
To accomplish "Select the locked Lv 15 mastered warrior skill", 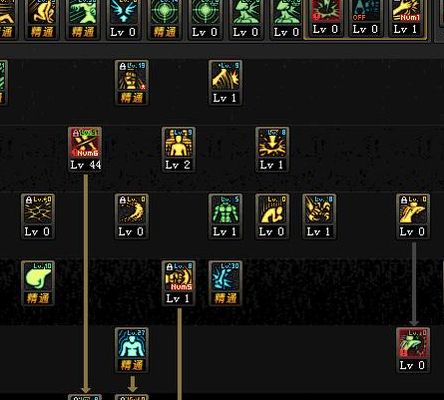I will click(x=132, y=82).
